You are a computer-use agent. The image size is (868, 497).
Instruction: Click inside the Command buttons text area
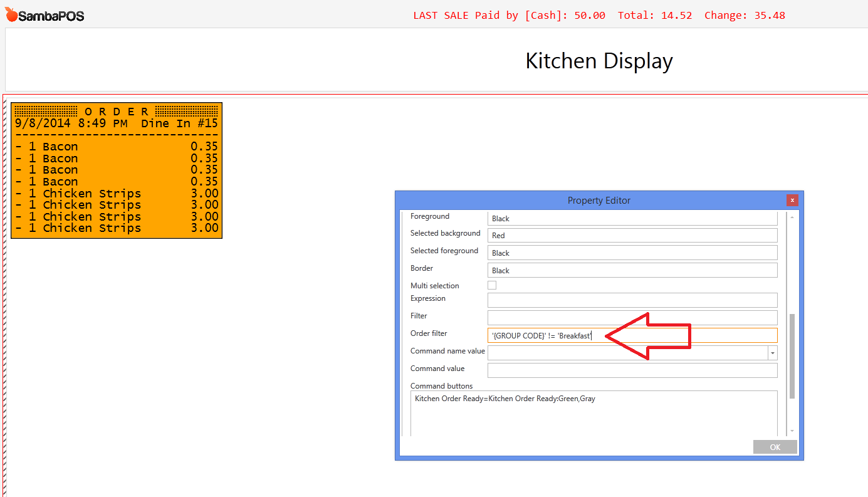(x=593, y=414)
